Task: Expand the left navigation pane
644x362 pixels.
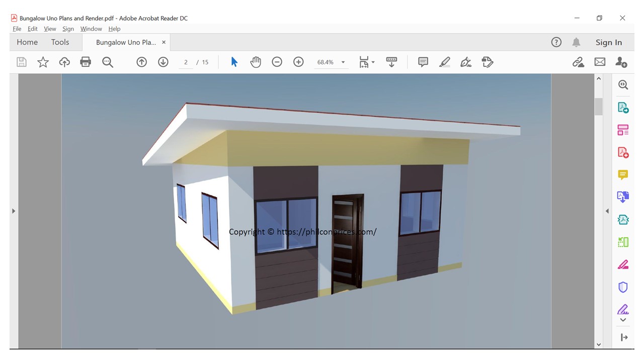Action: (x=14, y=211)
